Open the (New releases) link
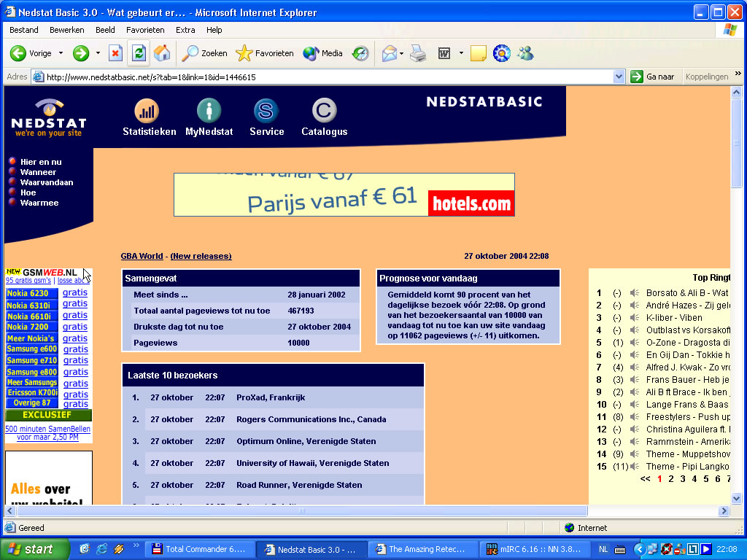Image resolution: width=747 pixels, height=560 pixels. click(x=201, y=256)
